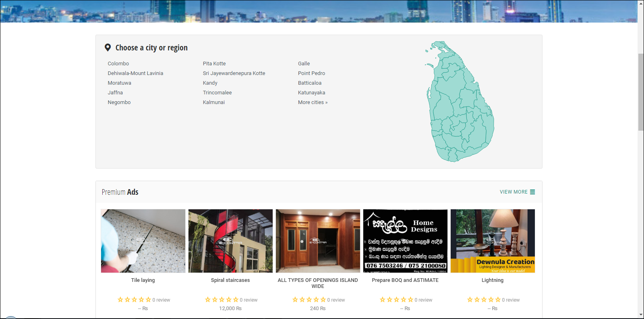Click the star rating under Spiral staircases
644x319 pixels.
(x=222, y=300)
